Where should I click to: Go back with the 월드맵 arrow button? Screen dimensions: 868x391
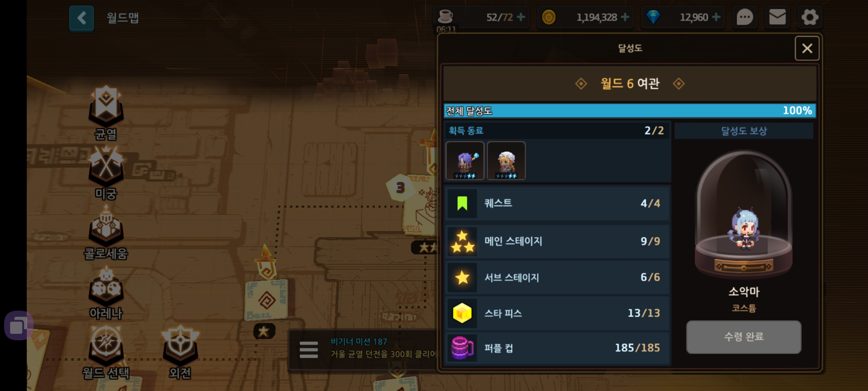pos(81,18)
